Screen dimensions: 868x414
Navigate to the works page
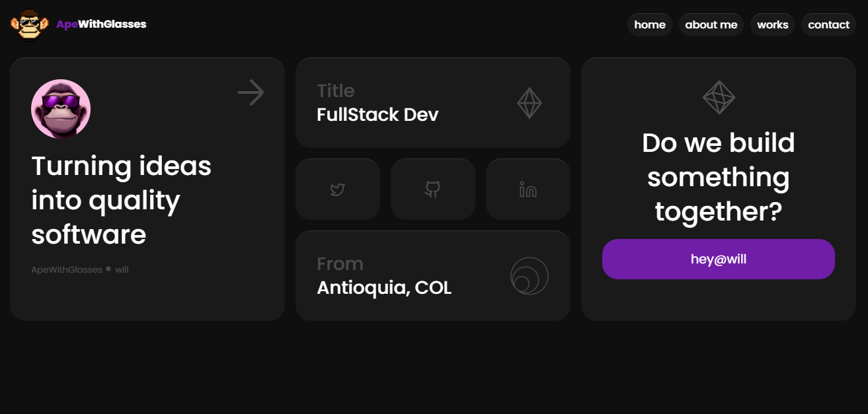point(773,24)
